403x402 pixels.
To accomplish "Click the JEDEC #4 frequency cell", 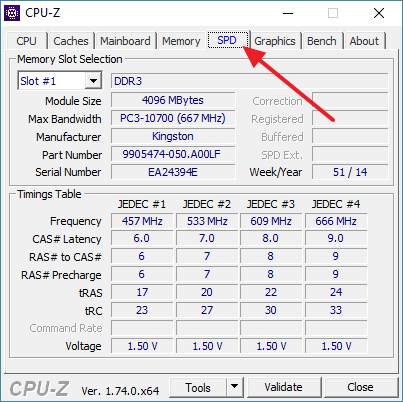I will (x=336, y=221).
